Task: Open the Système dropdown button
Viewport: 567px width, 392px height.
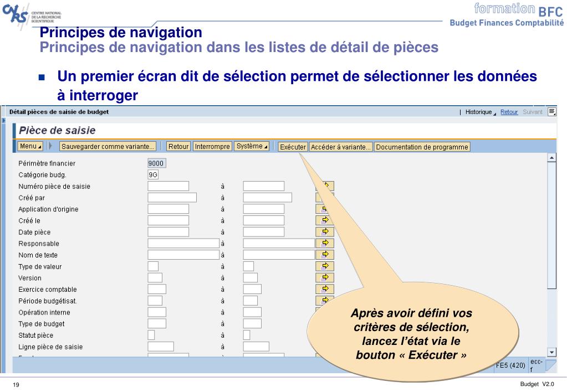Action: (252, 146)
